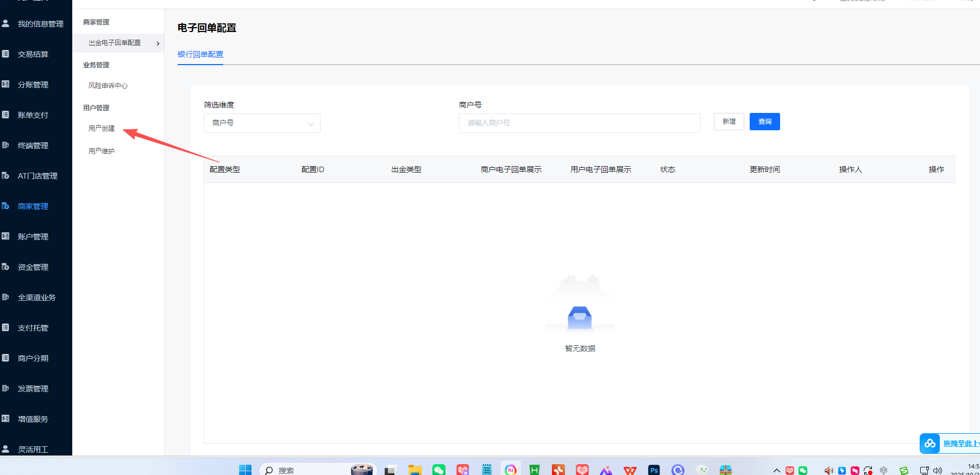The height and width of the screenshot is (475, 980).
Task: Click the 资金管理 sidebar icon
Action: pos(6,267)
